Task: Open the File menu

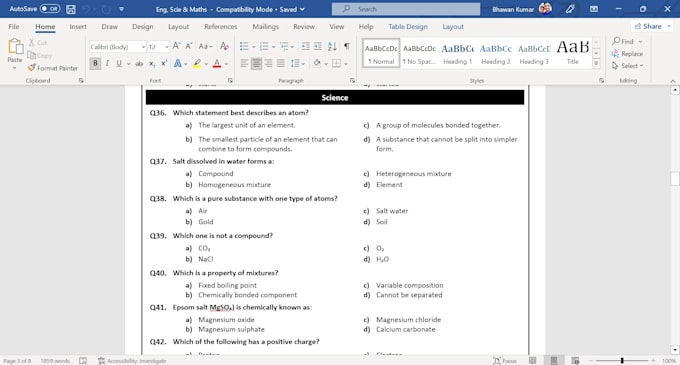Action: tap(14, 26)
